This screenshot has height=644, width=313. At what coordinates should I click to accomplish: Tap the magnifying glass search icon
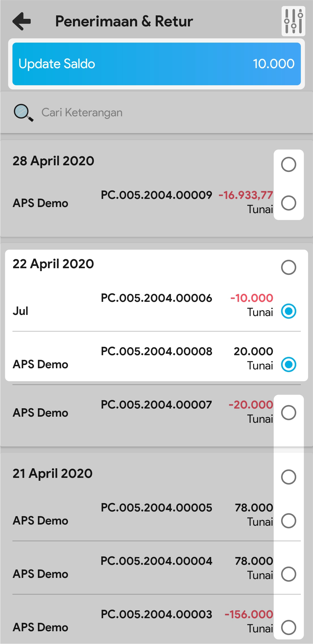23,113
